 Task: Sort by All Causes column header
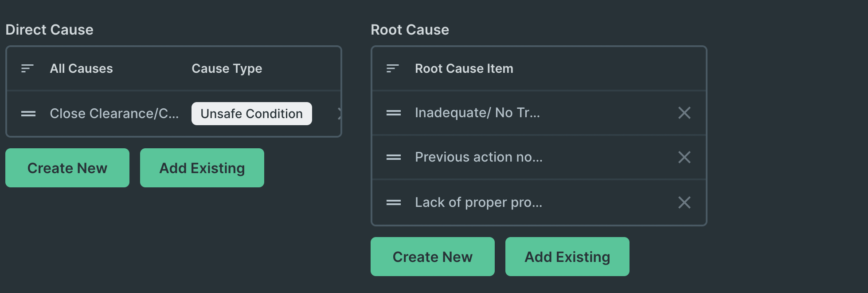[81, 68]
